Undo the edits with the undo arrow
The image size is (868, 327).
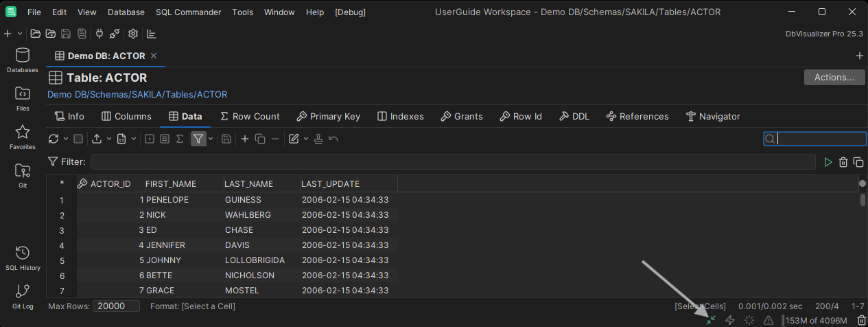pos(333,139)
